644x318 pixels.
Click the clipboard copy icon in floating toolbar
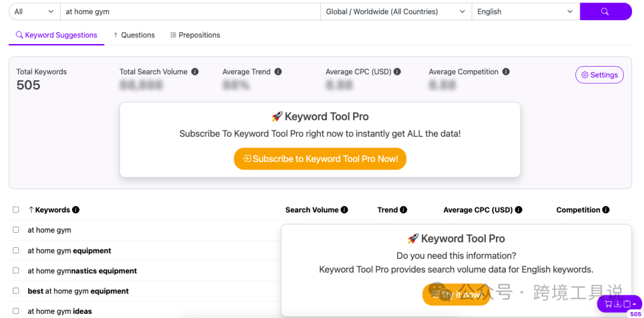tap(627, 304)
